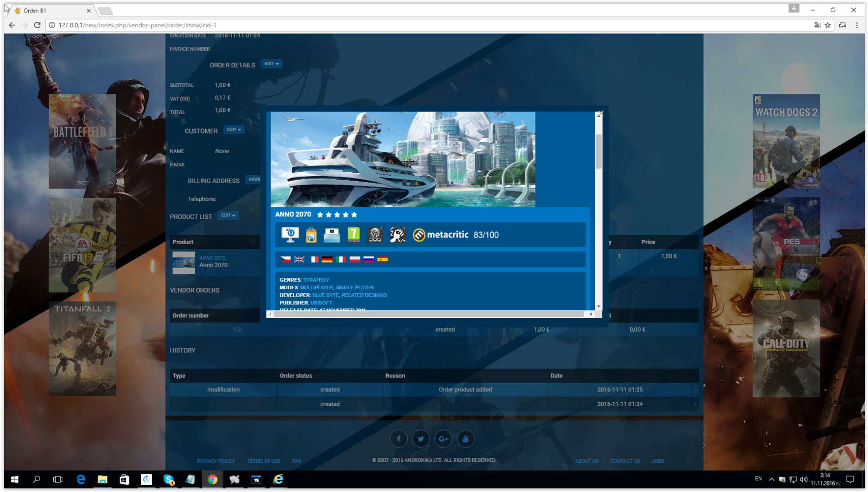Follow the UBISOFT publisher link
The height and width of the screenshot is (492, 868).
[x=321, y=302]
